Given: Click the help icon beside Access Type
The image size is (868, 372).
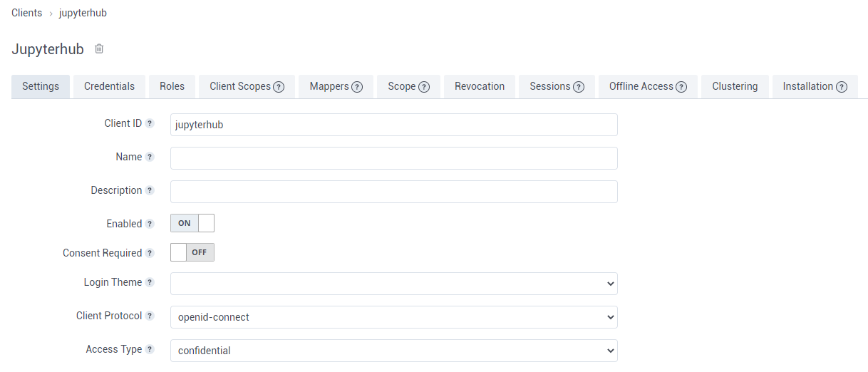Looking at the screenshot, I should tap(150, 349).
